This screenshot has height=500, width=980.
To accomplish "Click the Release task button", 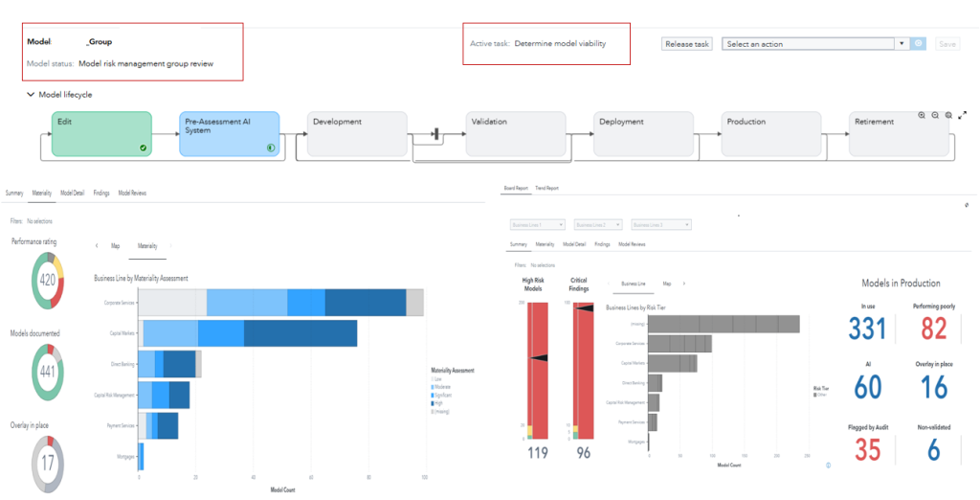I will (687, 44).
